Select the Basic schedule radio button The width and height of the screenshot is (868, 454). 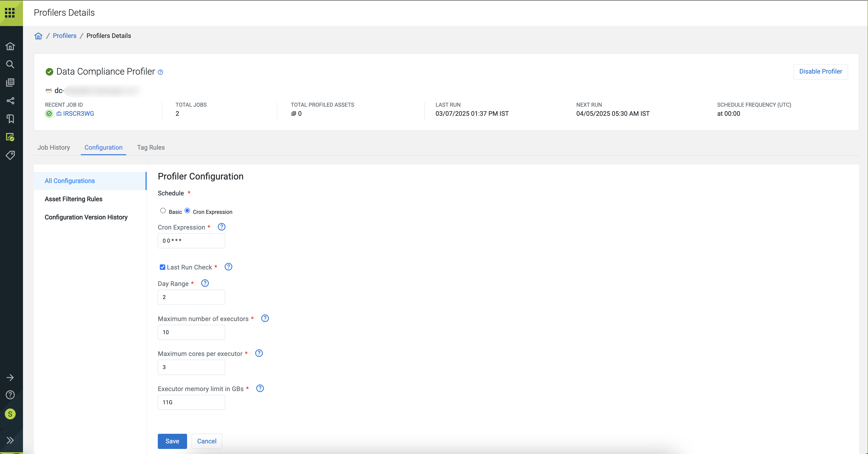point(163,211)
